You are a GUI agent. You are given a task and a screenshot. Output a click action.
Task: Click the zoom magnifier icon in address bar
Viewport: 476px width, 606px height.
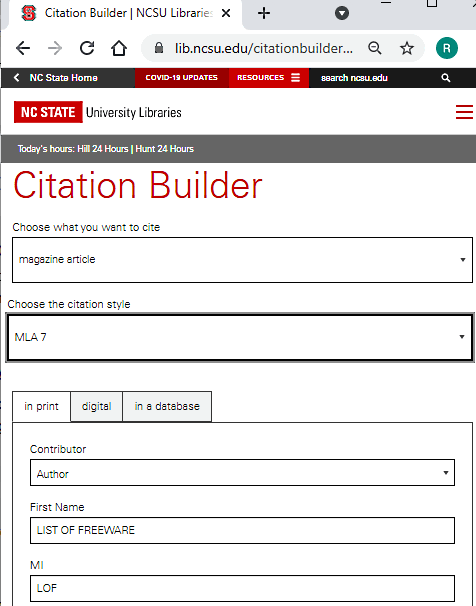coord(375,48)
